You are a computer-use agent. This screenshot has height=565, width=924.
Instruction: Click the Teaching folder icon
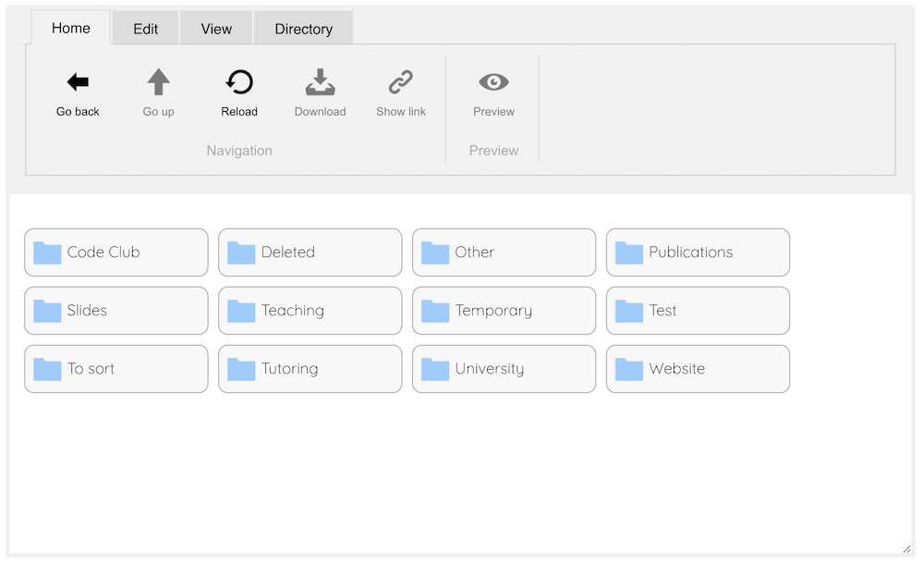point(241,311)
